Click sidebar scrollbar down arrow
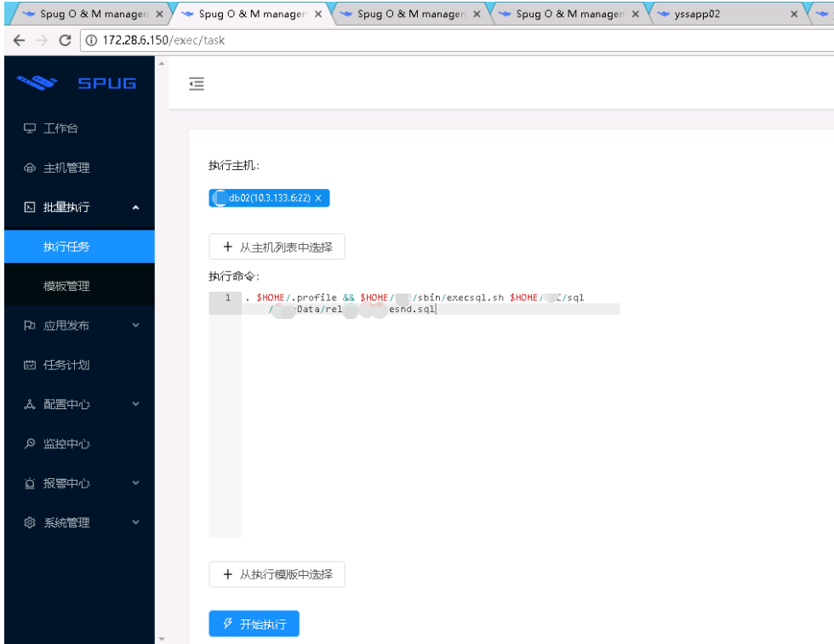 [x=162, y=639]
